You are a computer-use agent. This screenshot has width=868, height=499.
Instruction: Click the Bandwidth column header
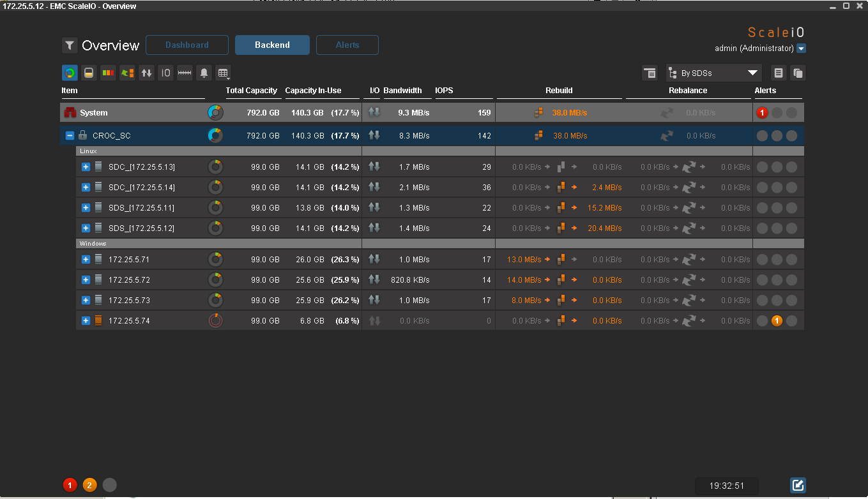(x=402, y=91)
